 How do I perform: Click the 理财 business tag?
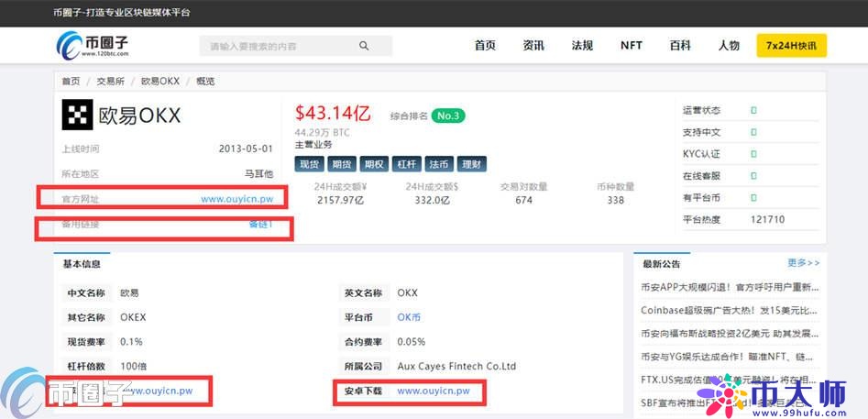473,164
